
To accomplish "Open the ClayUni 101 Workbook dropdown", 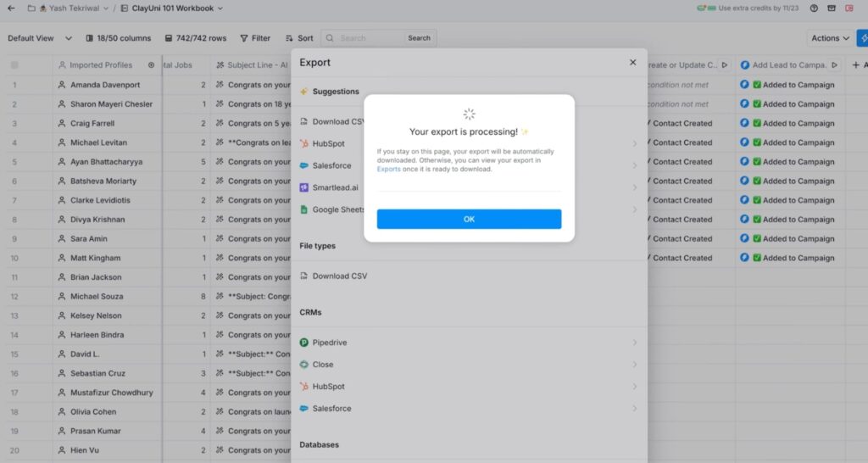I will [171, 8].
